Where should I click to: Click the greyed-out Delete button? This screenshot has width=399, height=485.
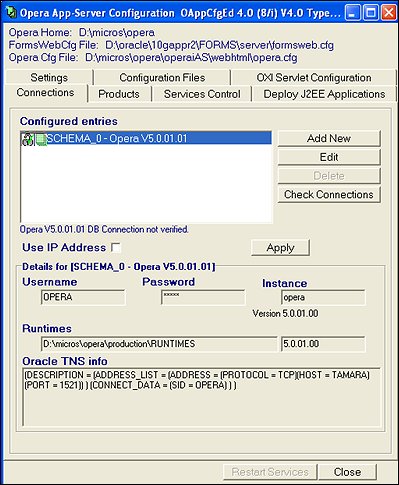pyautogui.click(x=329, y=176)
